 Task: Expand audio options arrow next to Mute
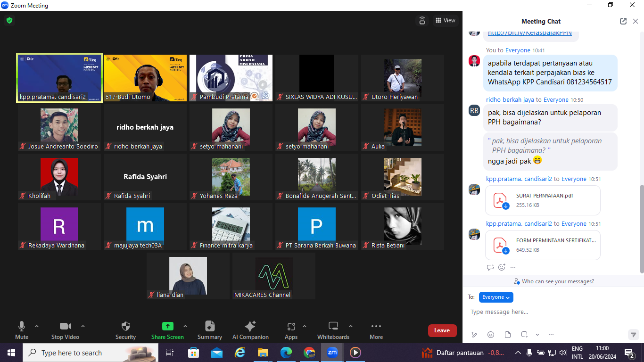tap(37, 326)
